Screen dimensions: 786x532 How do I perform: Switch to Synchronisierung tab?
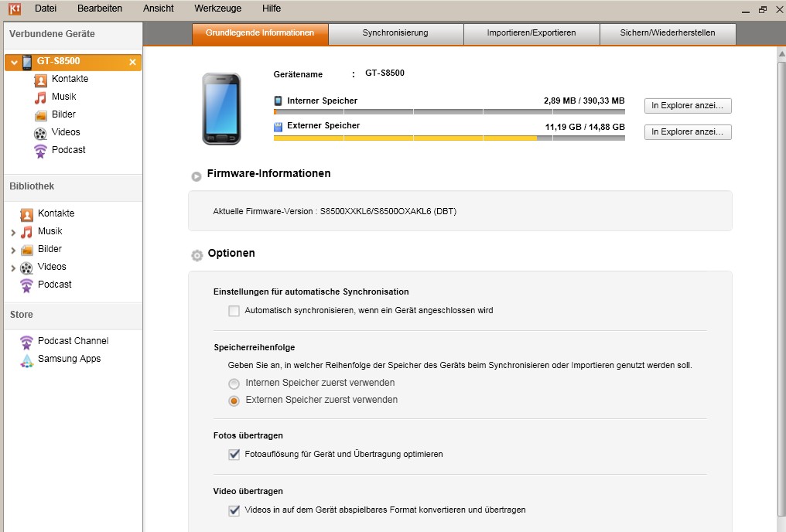click(395, 33)
